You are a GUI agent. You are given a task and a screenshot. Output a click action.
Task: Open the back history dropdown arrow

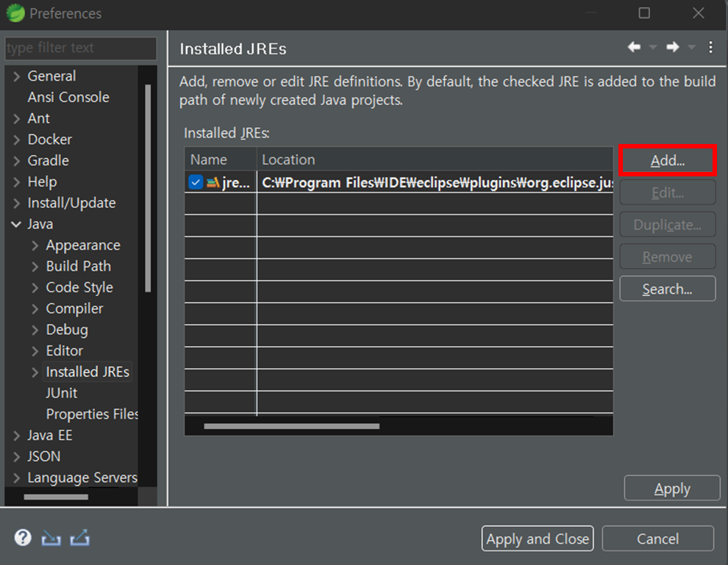coord(653,47)
